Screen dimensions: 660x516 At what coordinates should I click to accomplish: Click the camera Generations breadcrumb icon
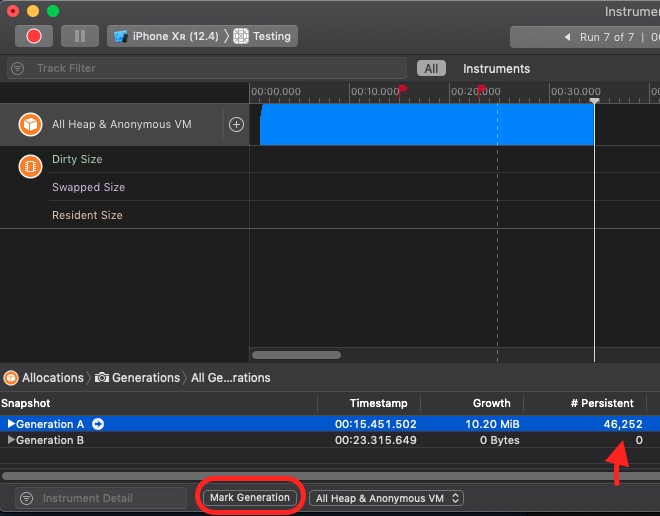tap(101, 378)
